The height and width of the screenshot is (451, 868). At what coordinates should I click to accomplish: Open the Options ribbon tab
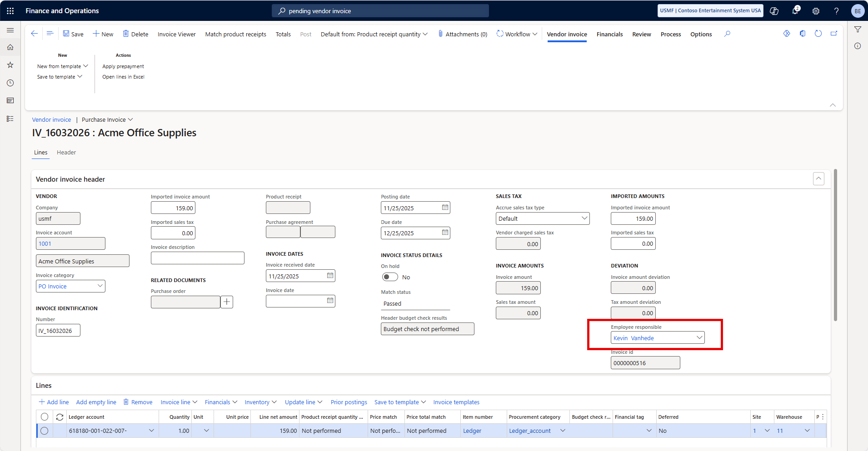[701, 34]
